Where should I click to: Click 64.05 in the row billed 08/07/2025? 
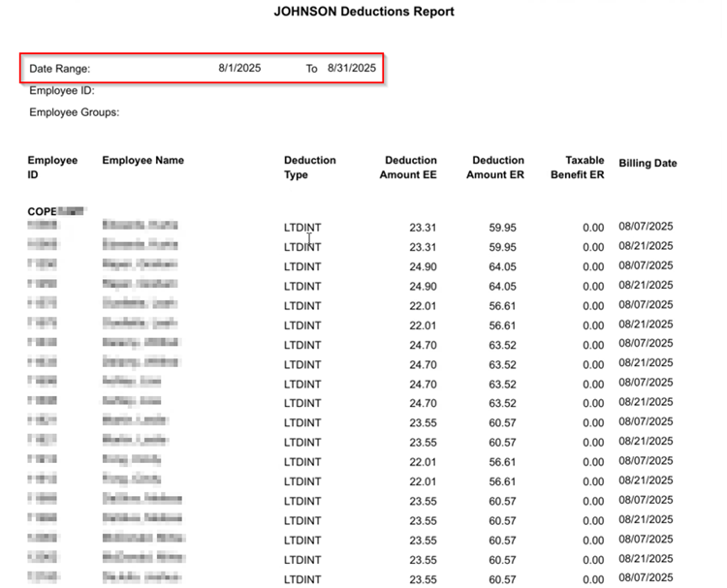pos(502,267)
